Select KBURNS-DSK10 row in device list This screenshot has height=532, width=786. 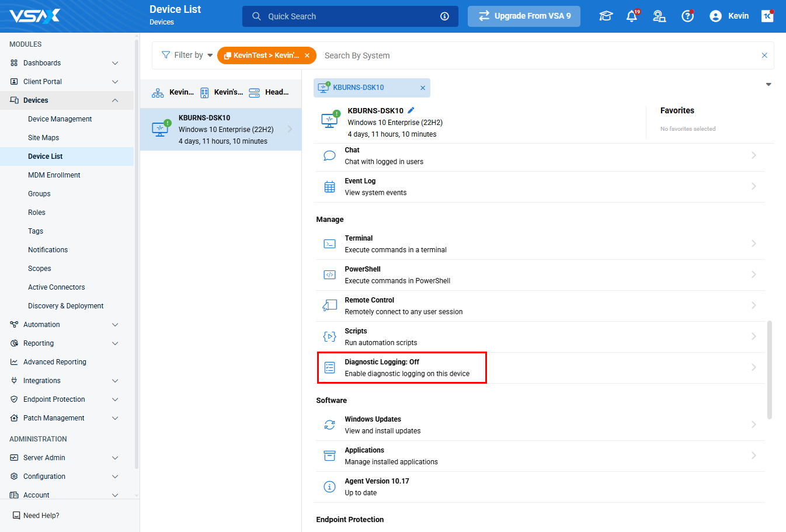click(x=221, y=129)
